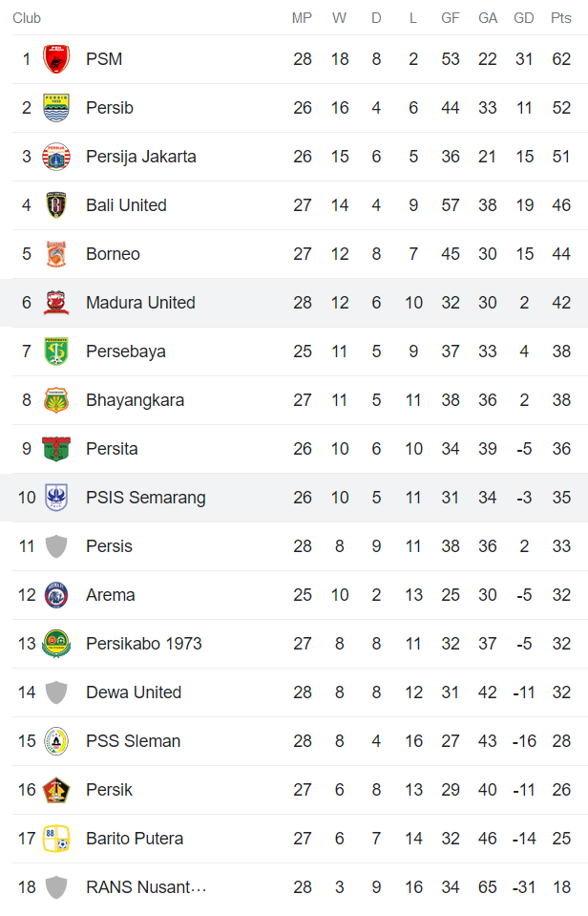Click the Persikabo 1973 crest
The image size is (588, 916).
56,643
